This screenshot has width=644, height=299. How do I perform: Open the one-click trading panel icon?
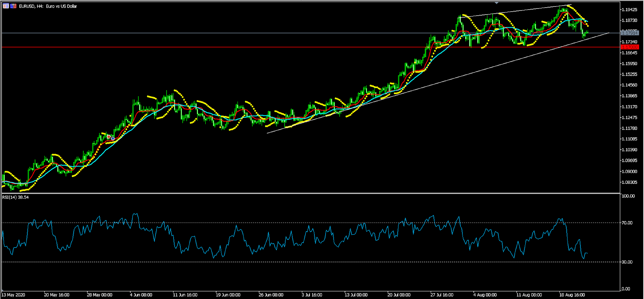click(6, 6)
